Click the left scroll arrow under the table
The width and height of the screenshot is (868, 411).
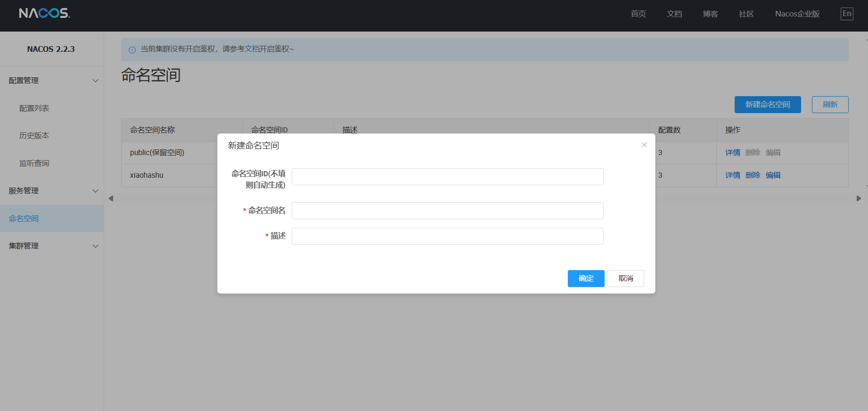111,198
